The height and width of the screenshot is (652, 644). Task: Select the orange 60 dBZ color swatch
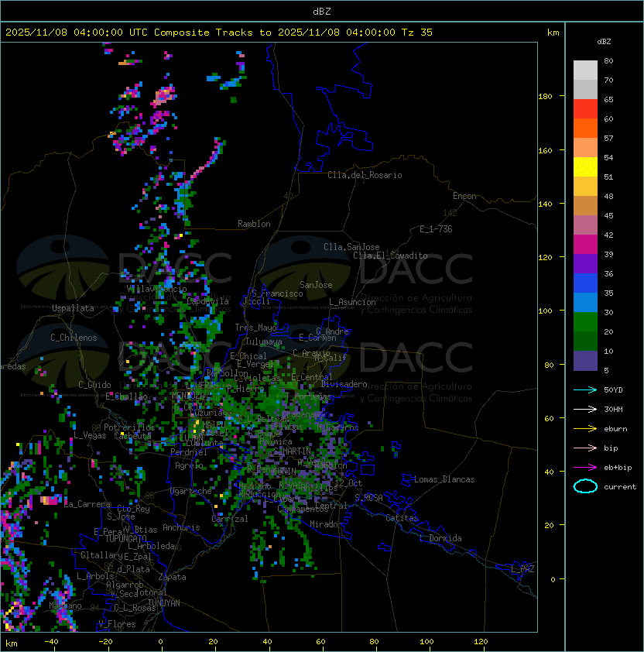[585, 128]
